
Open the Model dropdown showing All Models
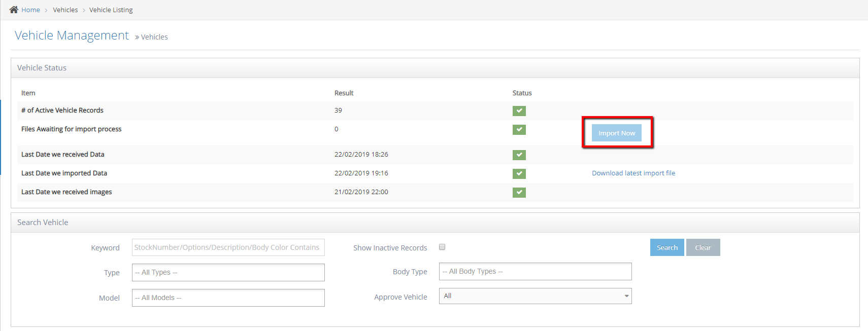pos(228,298)
